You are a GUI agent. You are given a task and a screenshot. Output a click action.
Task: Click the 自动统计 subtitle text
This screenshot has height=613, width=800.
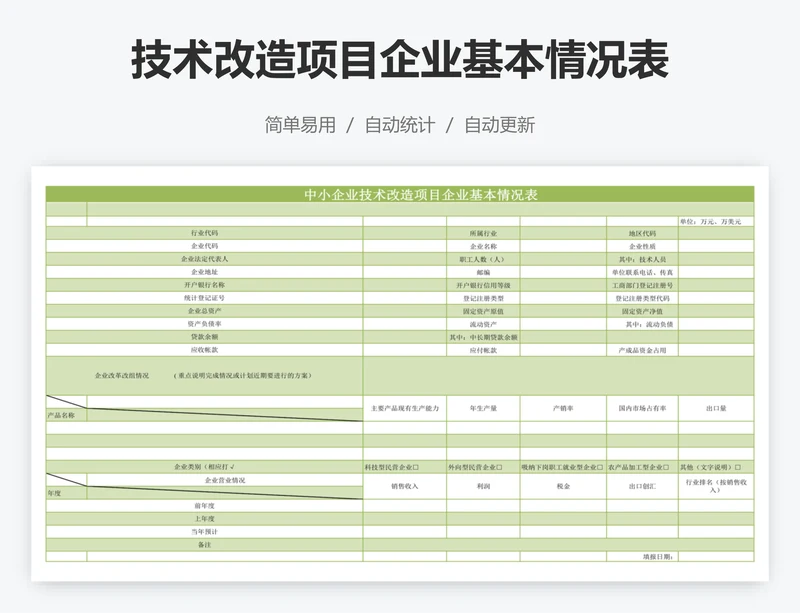[400, 125]
